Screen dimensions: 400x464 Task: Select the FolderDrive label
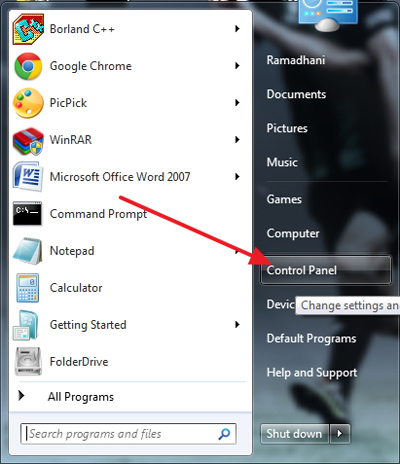pyautogui.click(x=79, y=362)
